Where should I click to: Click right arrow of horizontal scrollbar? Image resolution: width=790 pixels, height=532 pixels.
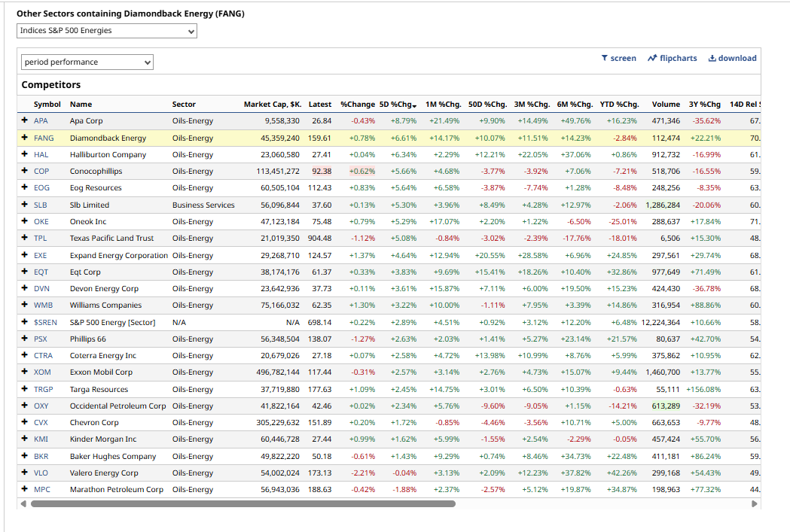[x=755, y=504]
